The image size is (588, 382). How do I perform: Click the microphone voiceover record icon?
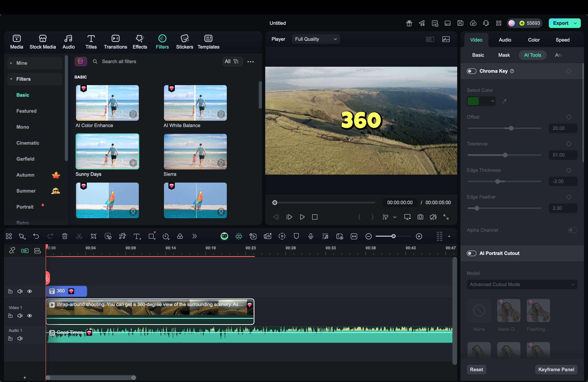(311, 236)
